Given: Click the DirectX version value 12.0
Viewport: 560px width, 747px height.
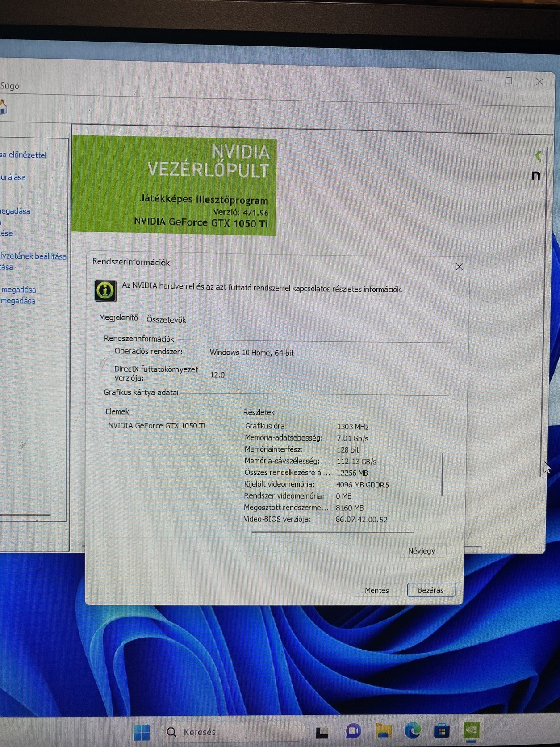Looking at the screenshot, I should [217, 374].
